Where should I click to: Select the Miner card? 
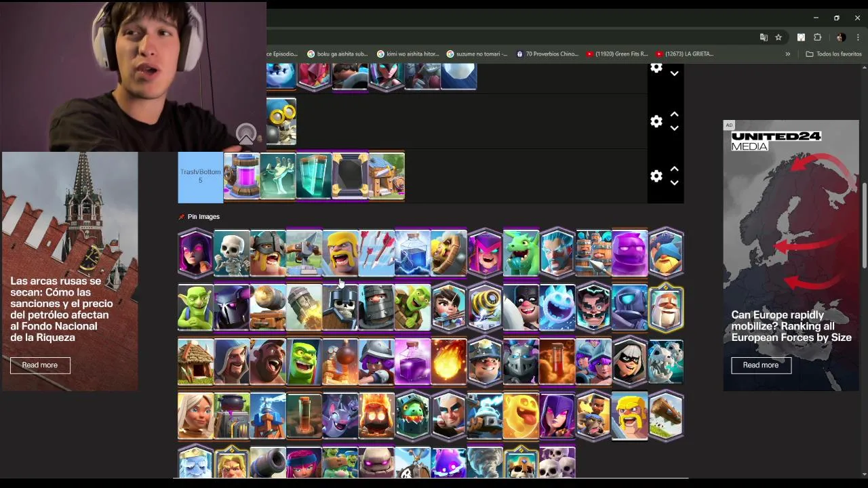pyautogui.click(x=485, y=361)
